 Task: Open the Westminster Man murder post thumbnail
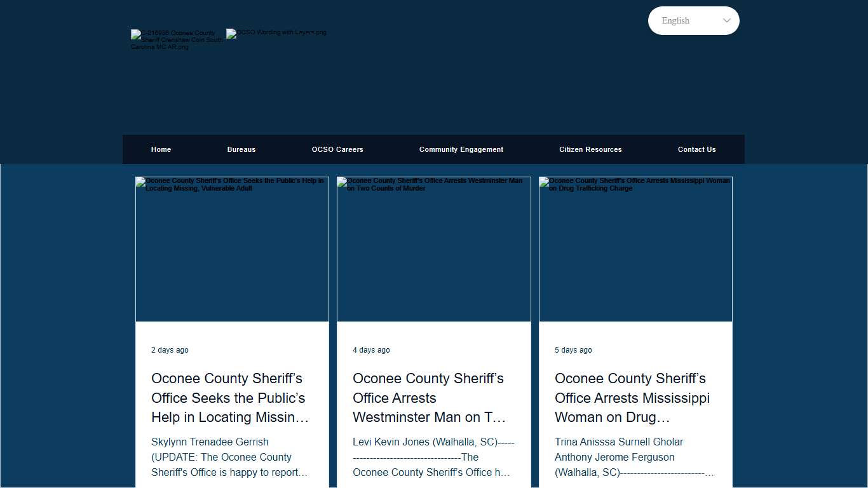(x=433, y=249)
